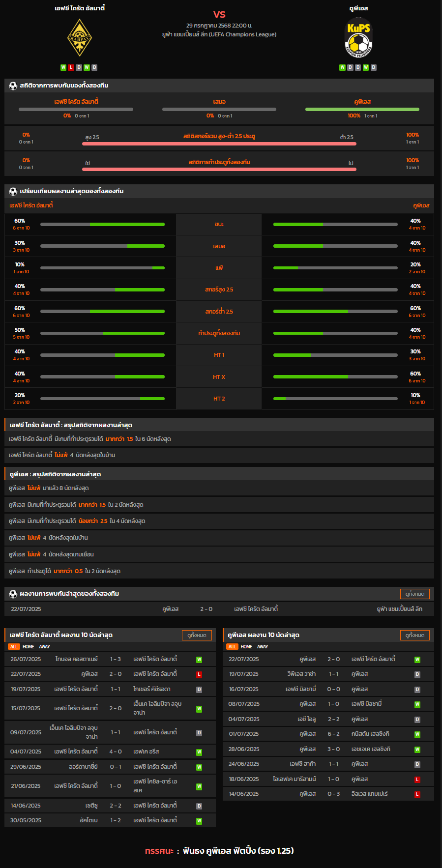
Task: Open 'ดูทั้งหมด' button in latest head-to-head section
Action: click(415, 594)
